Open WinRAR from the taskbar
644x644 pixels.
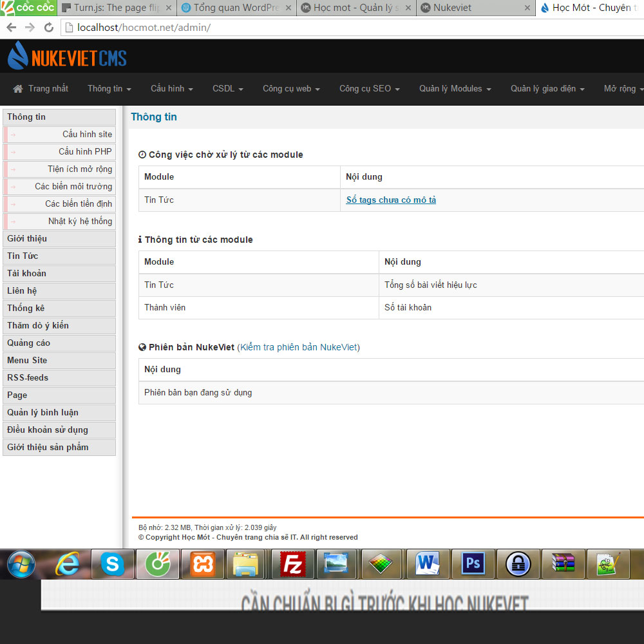[563, 564]
